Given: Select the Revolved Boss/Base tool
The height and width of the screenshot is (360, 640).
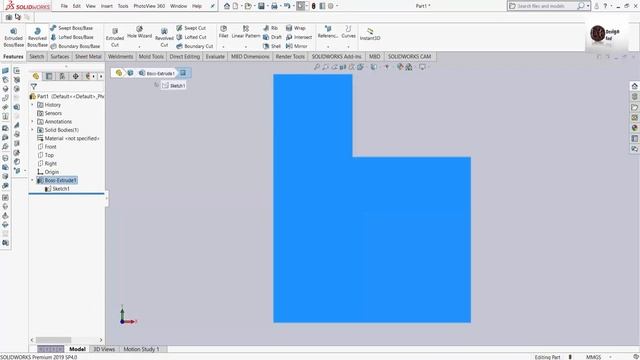Looking at the screenshot, I should 37,37.
